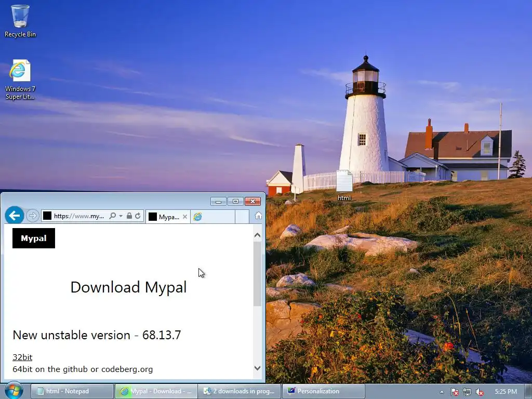Click the scrollbar down arrow in browser

[x=258, y=368]
